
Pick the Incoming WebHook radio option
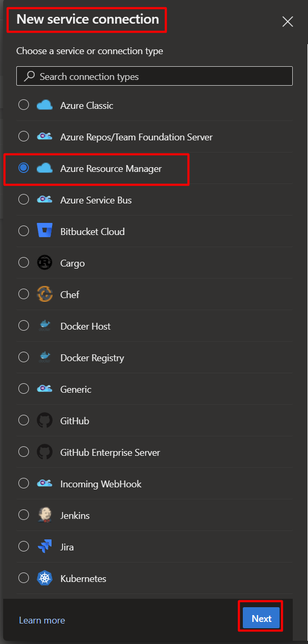[24, 484]
